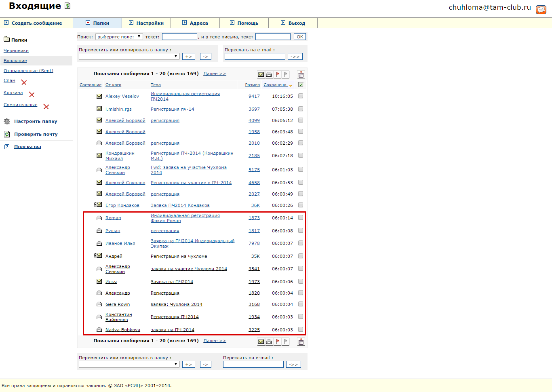
Task: Click the top "Переслать на e-mail" input field
Action: 255,57
